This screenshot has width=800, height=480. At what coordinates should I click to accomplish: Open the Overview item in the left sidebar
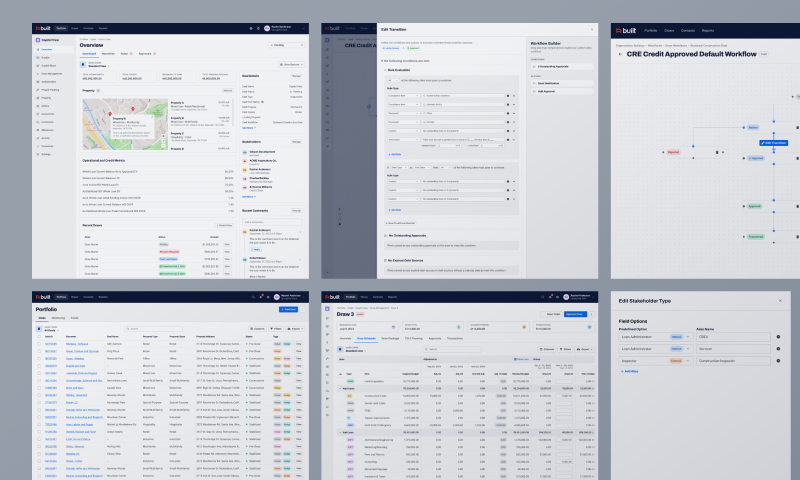tap(46, 48)
